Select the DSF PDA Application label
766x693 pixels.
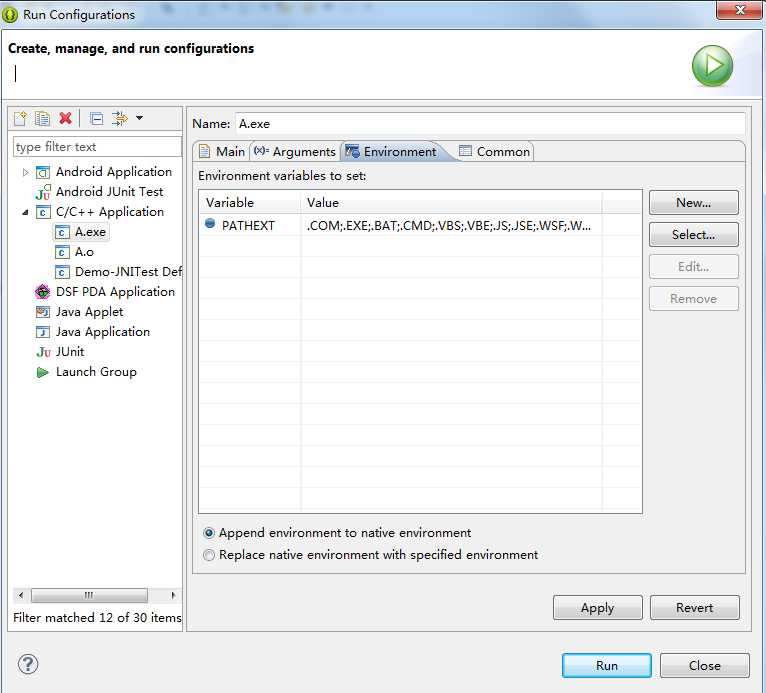coord(115,292)
